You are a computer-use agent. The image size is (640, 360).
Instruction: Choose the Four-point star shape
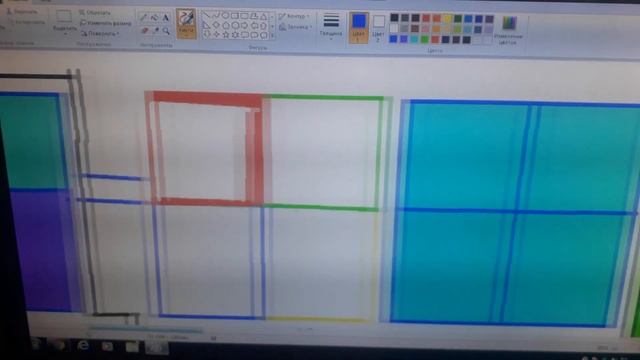216,35
